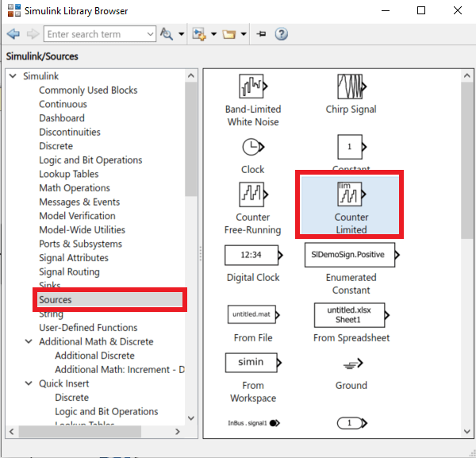This screenshot has width=476, height=458.
Task: Click block panel scroll-down arrow
Action: pyautogui.click(x=467, y=431)
